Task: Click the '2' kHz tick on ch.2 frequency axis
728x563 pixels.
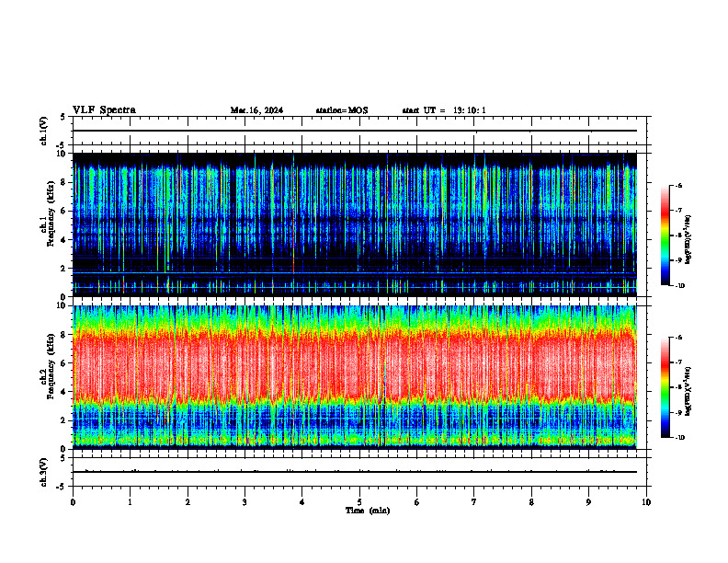Action: click(64, 420)
